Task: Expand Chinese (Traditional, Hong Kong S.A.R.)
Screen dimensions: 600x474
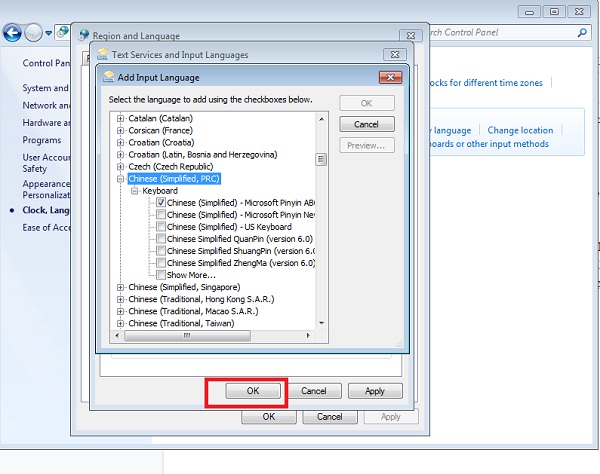Action: click(x=121, y=299)
